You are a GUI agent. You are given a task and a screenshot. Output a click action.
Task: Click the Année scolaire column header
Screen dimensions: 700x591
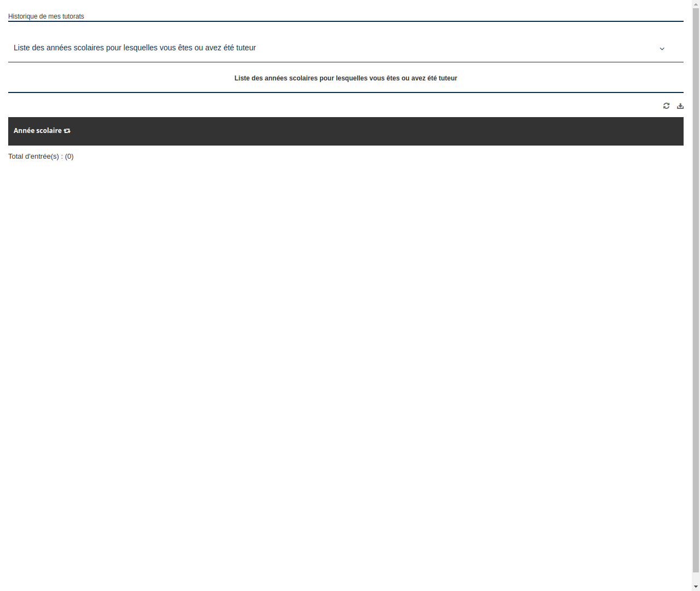[37, 131]
